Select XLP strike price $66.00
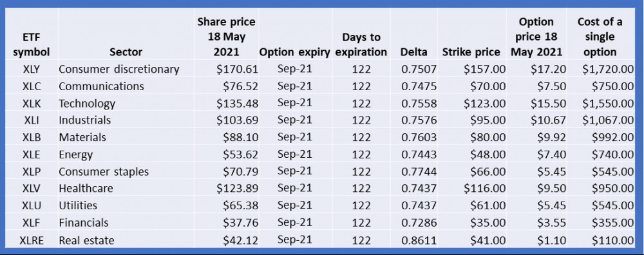Screen dimensions: 644x255 [488, 172]
